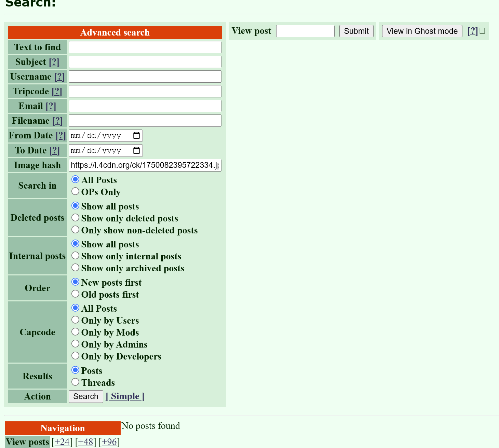Viewport: 499px width, 448px height.
Task: Open Email help [?] link
Action: [x=51, y=106]
